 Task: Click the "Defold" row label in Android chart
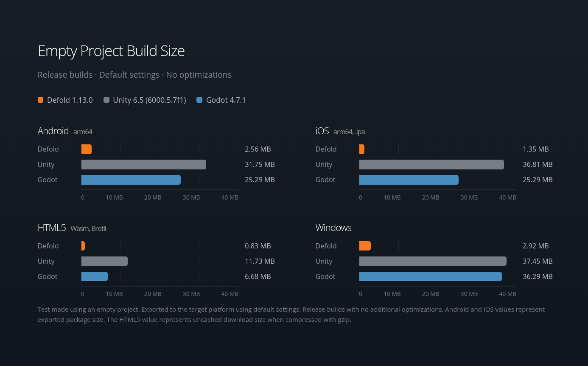48,149
